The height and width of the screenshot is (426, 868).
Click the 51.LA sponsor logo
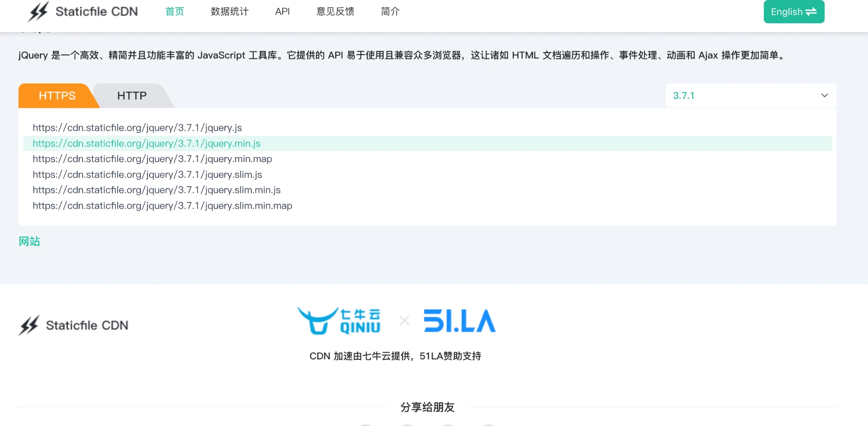pyautogui.click(x=459, y=321)
